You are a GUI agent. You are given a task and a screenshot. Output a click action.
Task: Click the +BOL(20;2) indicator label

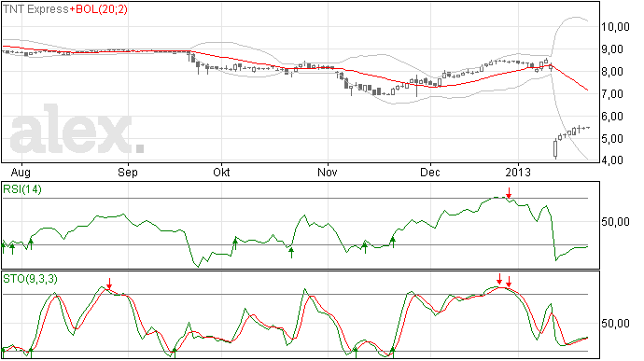pyautogui.click(x=99, y=9)
